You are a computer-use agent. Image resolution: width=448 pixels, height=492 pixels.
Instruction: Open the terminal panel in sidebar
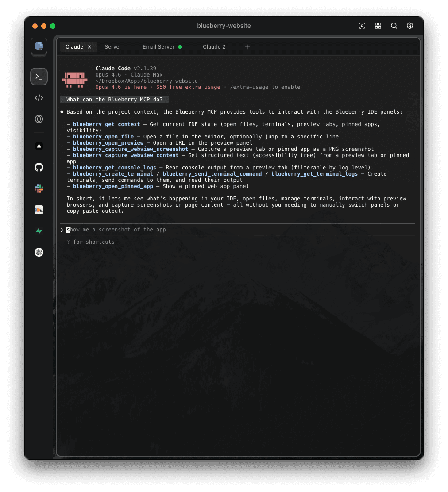pos(39,77)
